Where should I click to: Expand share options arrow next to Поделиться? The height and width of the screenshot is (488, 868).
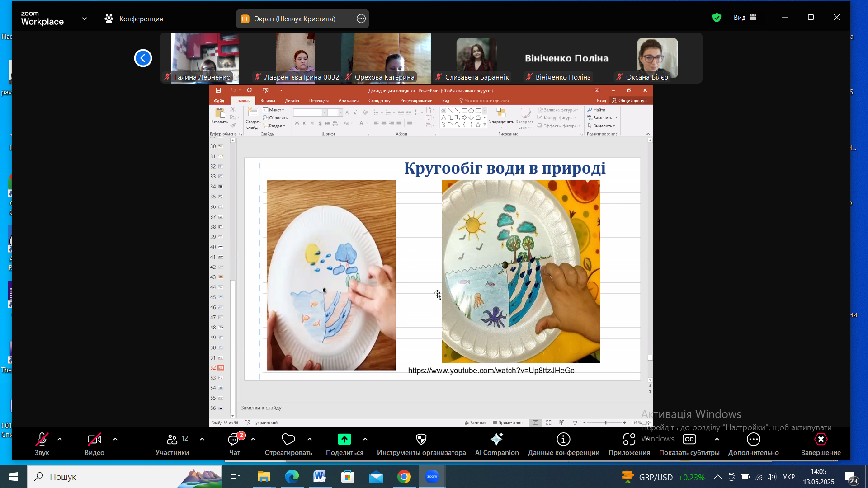(365, 439)
